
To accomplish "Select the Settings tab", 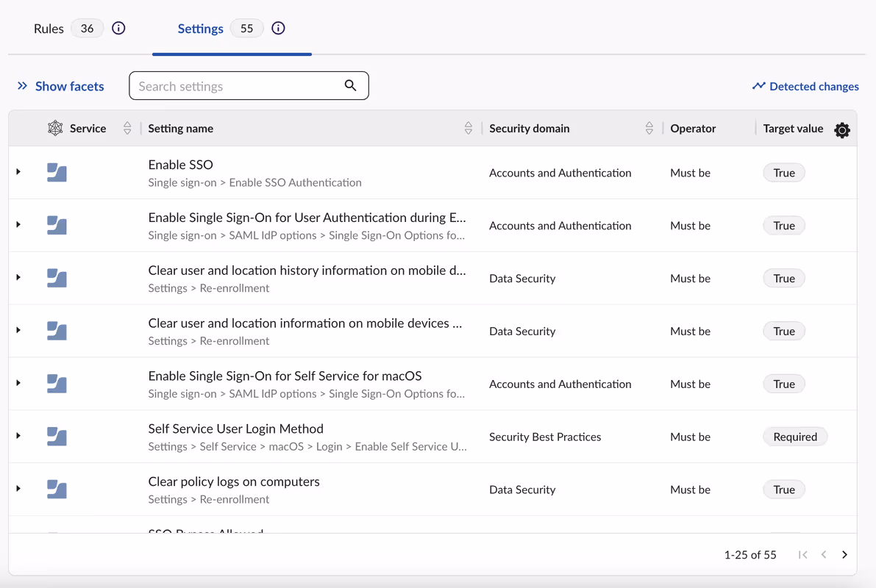I will (x=200, y=29).
